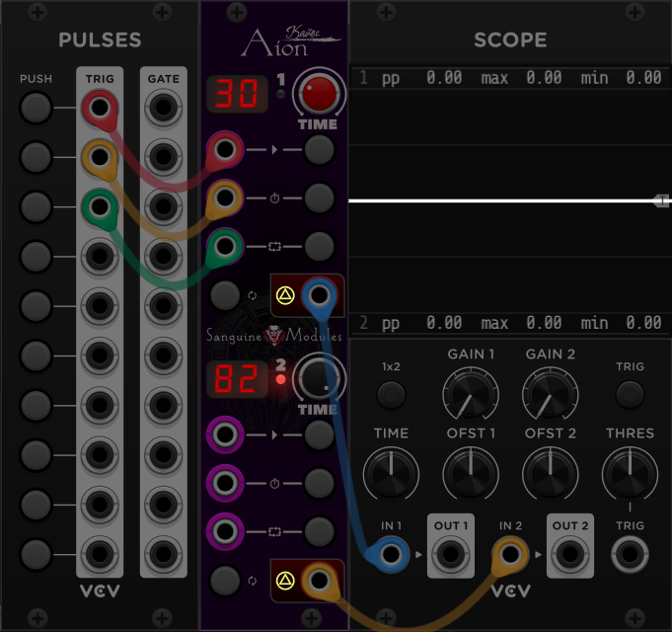Click the GAIN 1 knob on Scope
Viewport: 672px width, 632px height.
point(471,395)
